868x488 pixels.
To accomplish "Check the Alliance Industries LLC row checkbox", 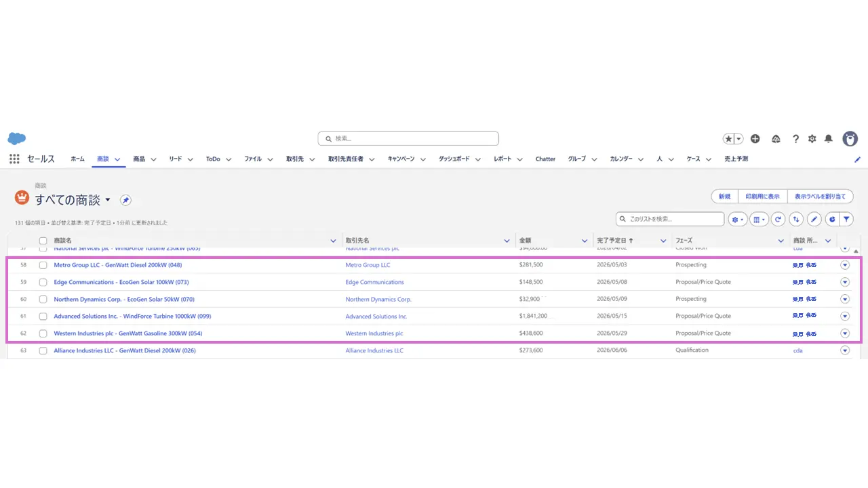I will pos(43,350).
